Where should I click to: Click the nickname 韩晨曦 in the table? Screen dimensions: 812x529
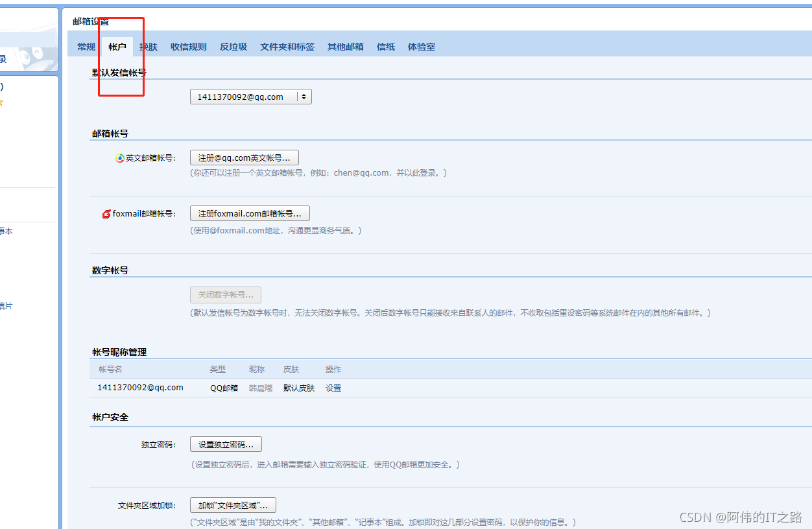261,388
